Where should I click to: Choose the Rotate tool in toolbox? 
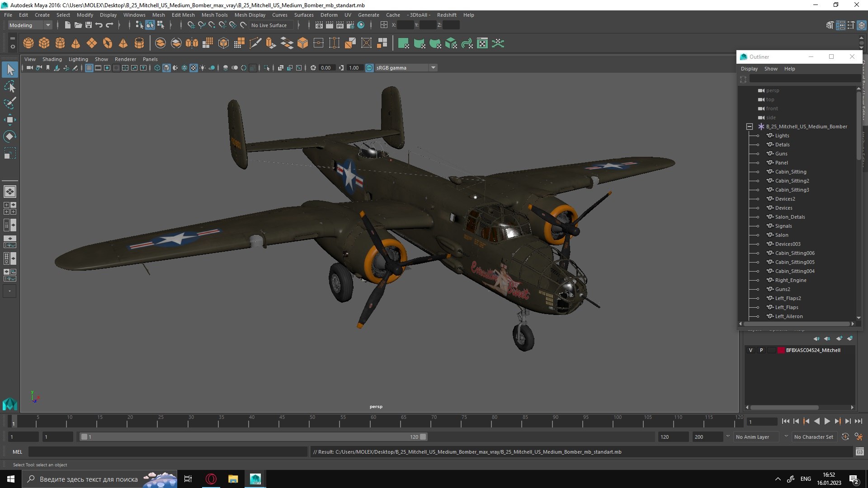[x=10, y=136]
